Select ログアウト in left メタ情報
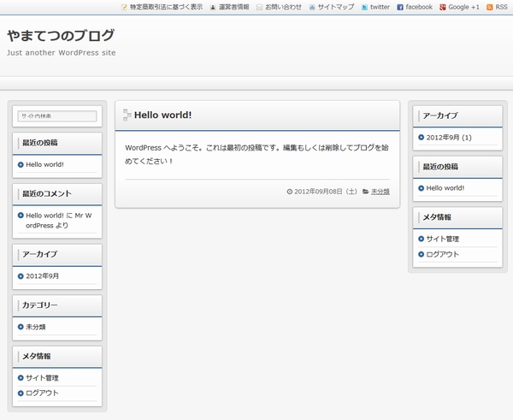 point(42,393)
